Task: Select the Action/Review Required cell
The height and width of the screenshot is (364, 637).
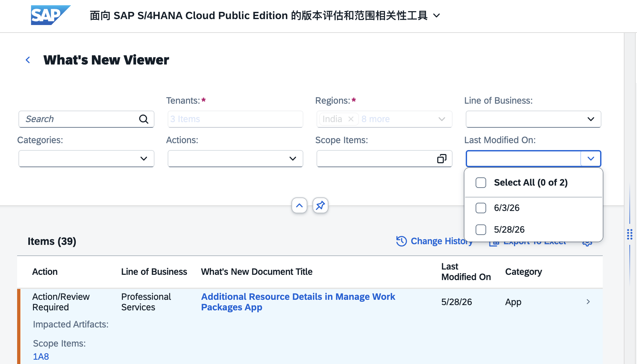Action: click(x=61, y=302)
